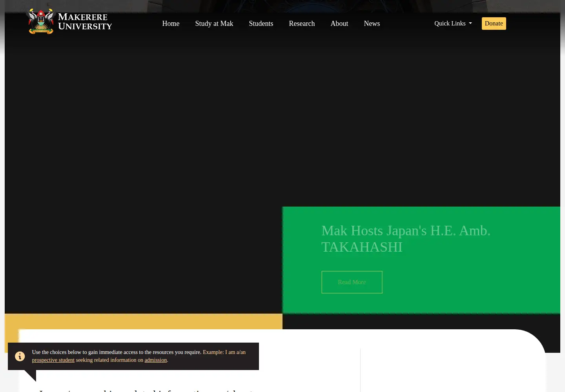Click the Makerere University crest logo
Viewport: 565px width, 392px height.
[x=41, y=22]
